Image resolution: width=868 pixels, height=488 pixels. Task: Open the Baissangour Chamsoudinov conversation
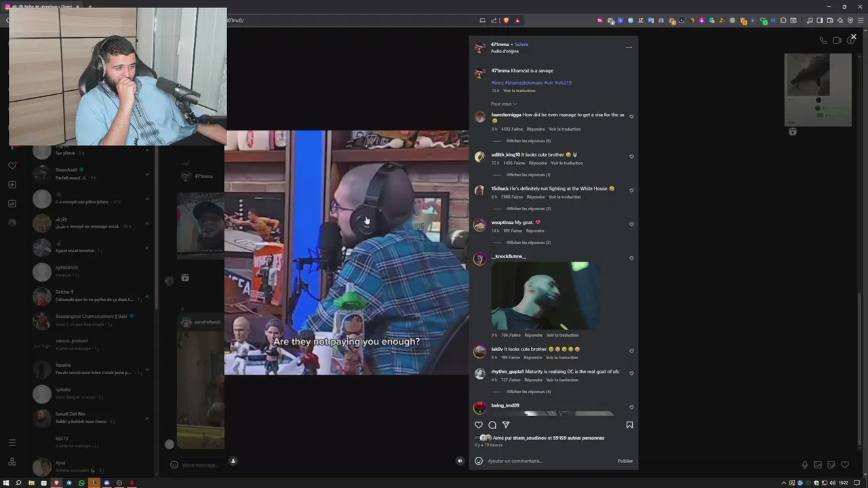pos(92,320)
